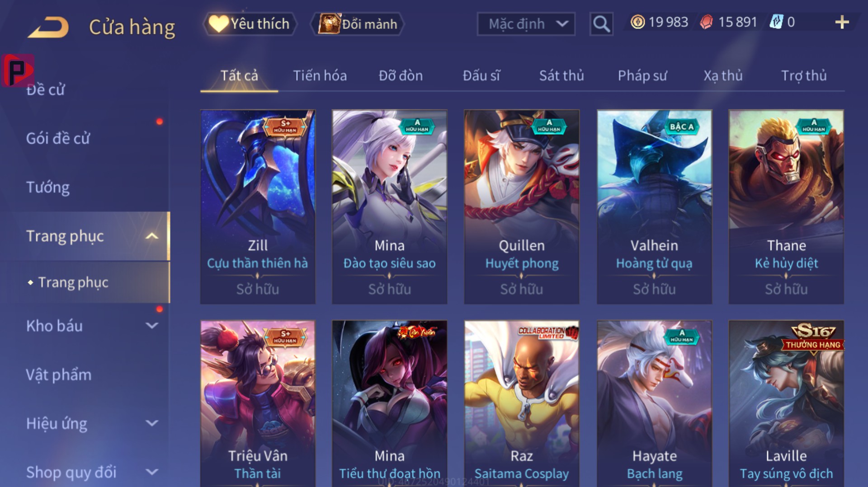The width and height of the screenshot is (868, 487).
Task: Go back using the return arrow icon
Action: 48,27
